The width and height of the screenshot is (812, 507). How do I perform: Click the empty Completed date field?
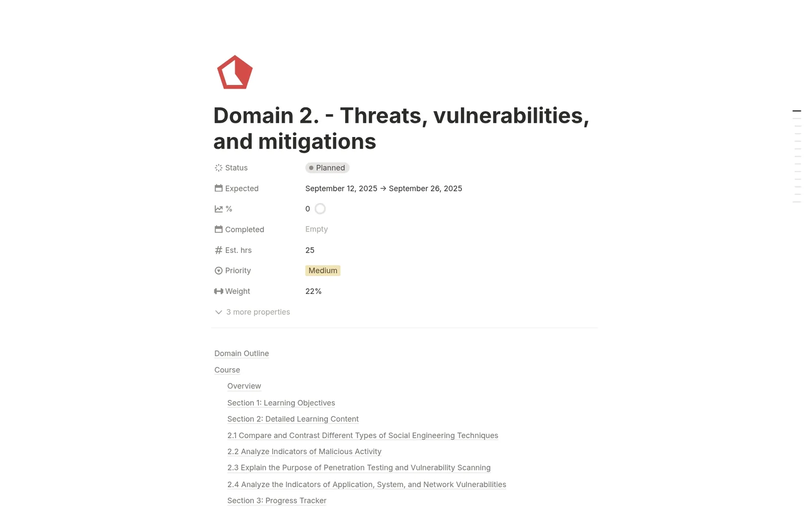tap(317, 229)
